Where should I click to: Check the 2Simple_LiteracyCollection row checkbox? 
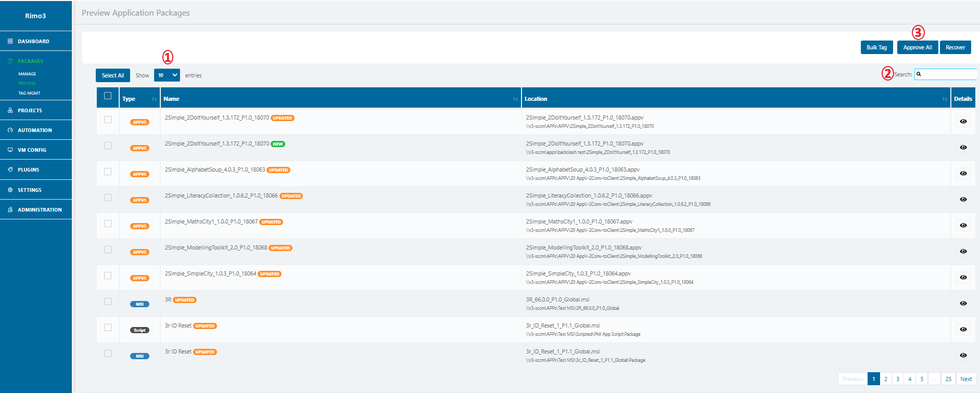[108, 198]
